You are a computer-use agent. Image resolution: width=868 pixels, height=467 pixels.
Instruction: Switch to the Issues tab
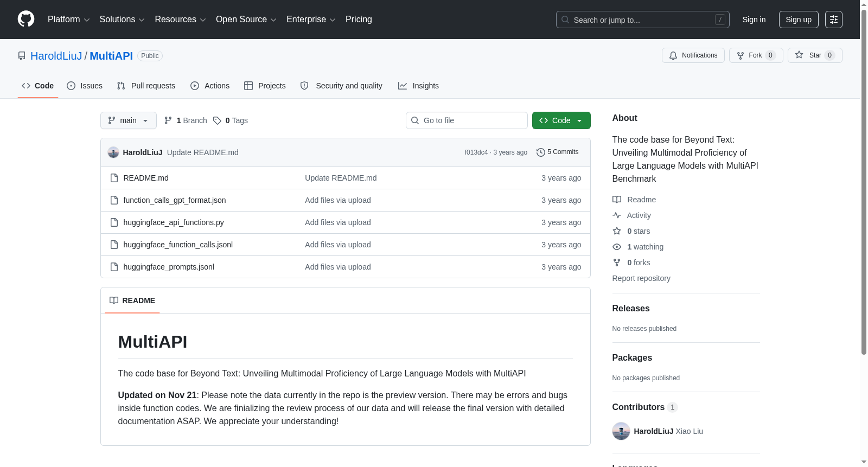85,86
